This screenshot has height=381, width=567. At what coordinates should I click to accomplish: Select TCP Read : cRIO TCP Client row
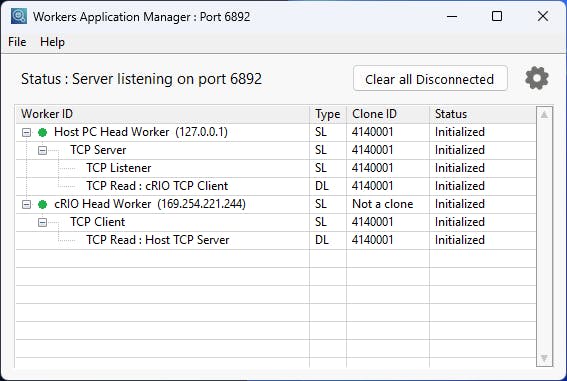click(x=276, y=186)
